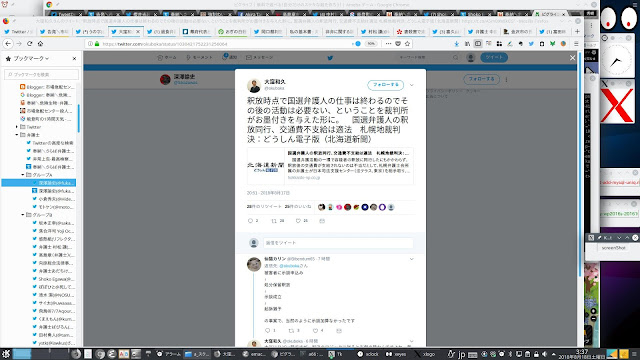Screen dimensions: 640x360
Task: Reply to the main tweet via bubble icon
Action: [x=250, y=221]
